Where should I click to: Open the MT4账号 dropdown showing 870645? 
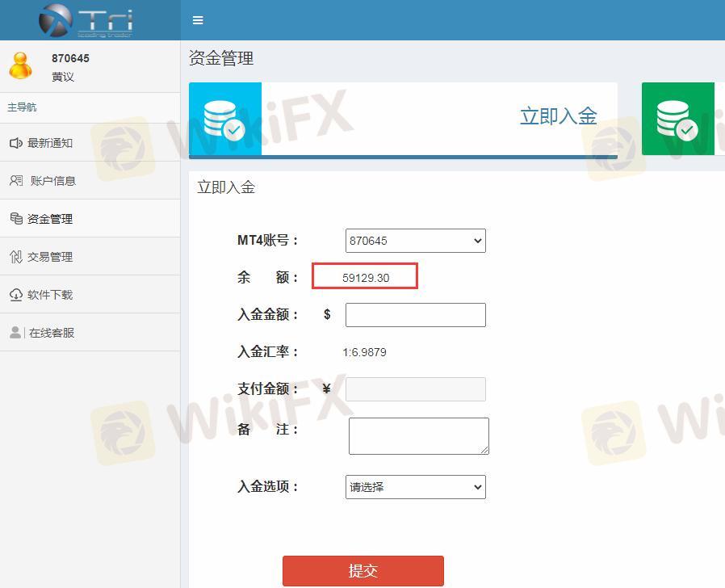pos(416,241)
